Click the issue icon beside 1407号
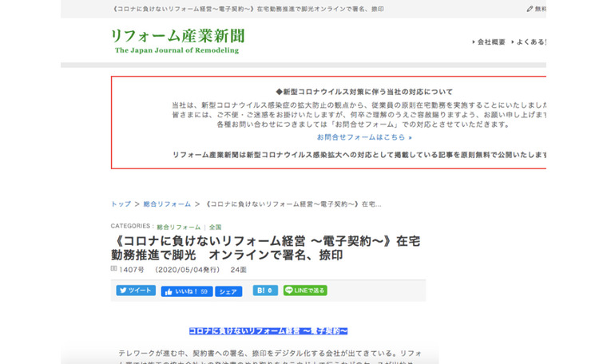This screenshot has width=607, height=364. point(113,270)
